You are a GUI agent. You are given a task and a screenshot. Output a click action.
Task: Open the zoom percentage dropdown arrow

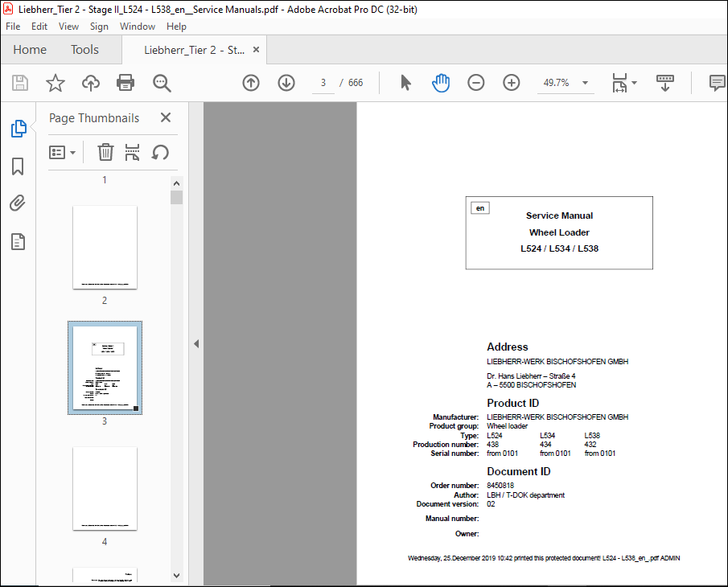tap(585, 83)
